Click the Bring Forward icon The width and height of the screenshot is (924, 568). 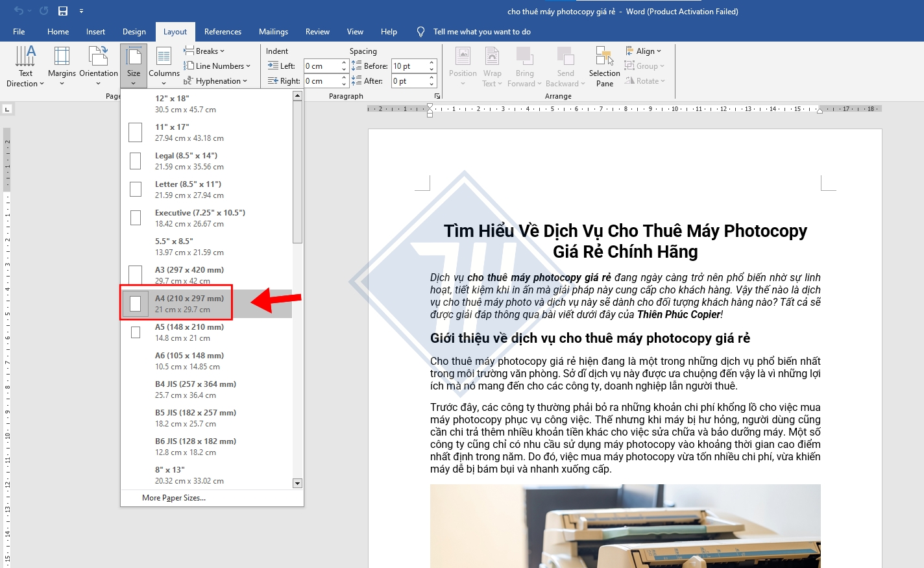tap(525, 65)
